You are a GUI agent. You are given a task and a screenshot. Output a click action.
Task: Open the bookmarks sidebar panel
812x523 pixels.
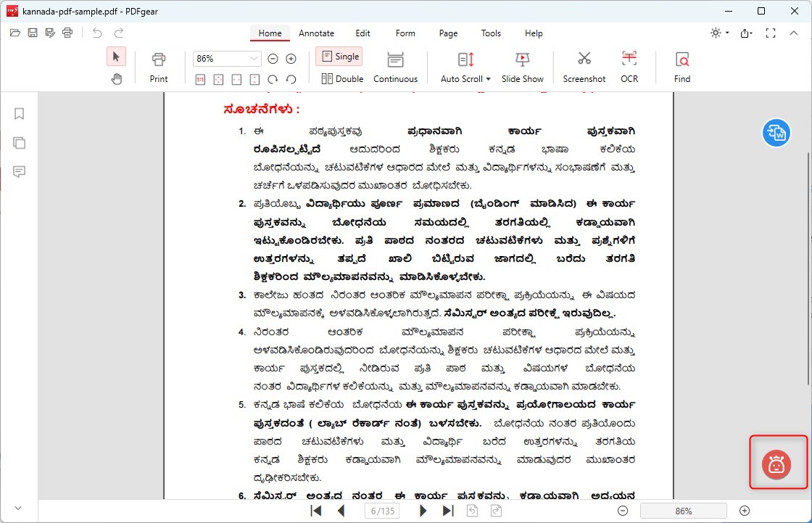pyautogui.click(x=20, y=114)
